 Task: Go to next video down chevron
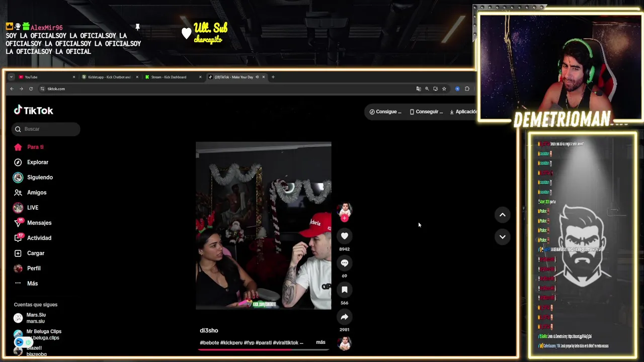click(x=502, y=237)
